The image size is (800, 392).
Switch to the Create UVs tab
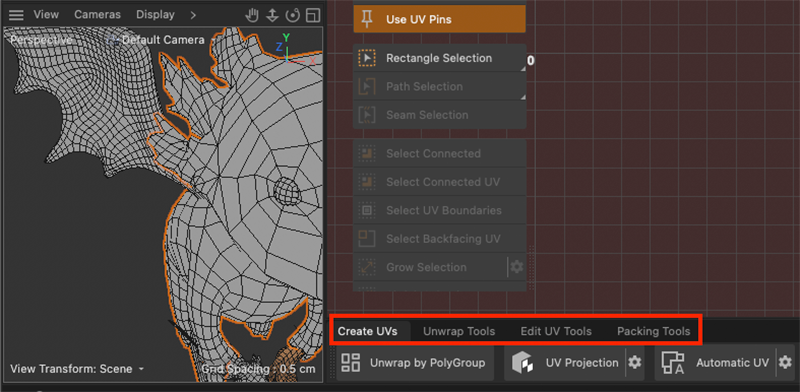367,331
